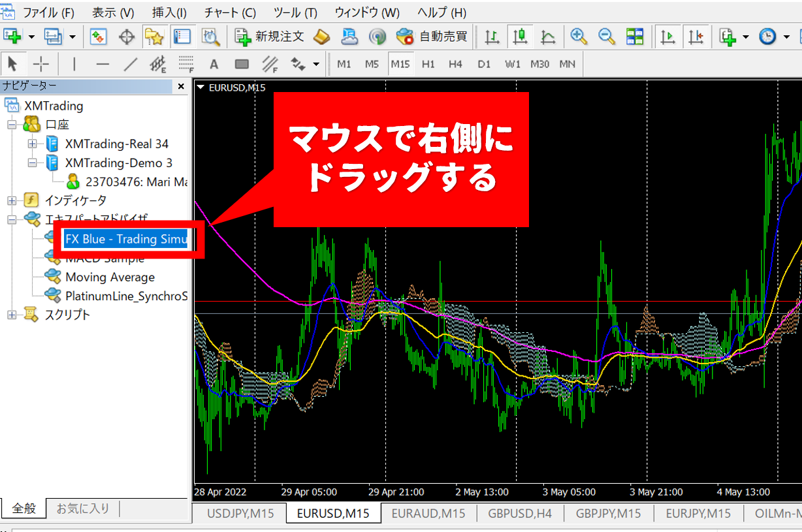Toggle chart shift

click(x=696, y=37)
